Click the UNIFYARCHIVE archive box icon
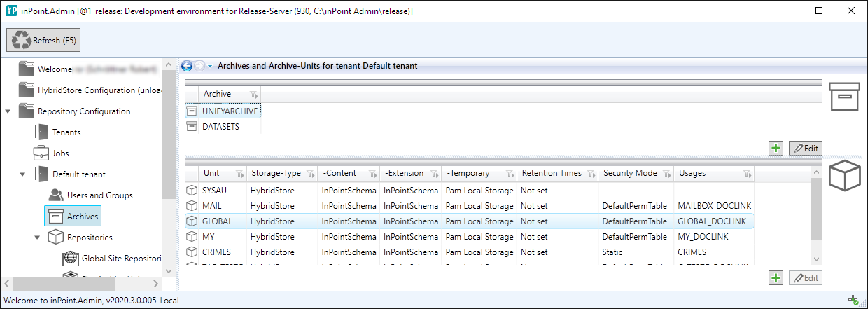This screenshot has width=868, height=309. (x=192, y=111)
